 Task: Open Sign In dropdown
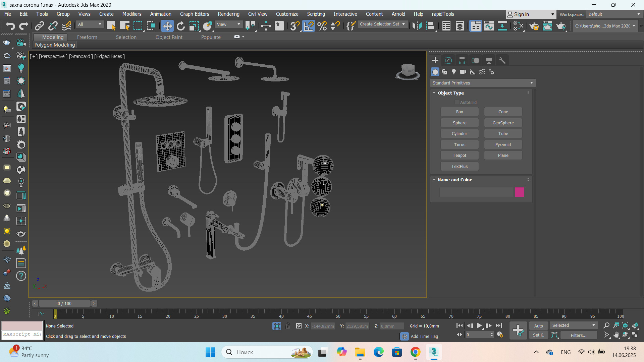point(531,14)
